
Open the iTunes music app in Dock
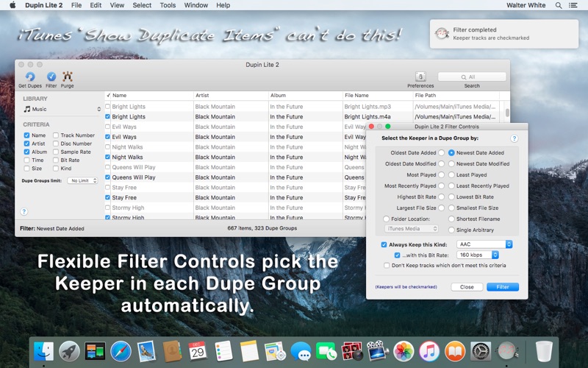pos(429,351)
